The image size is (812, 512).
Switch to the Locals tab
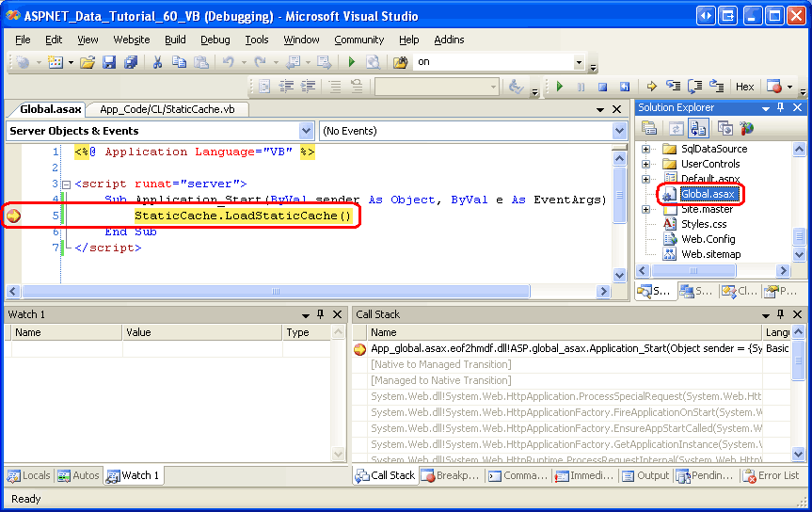click(29, 475)
